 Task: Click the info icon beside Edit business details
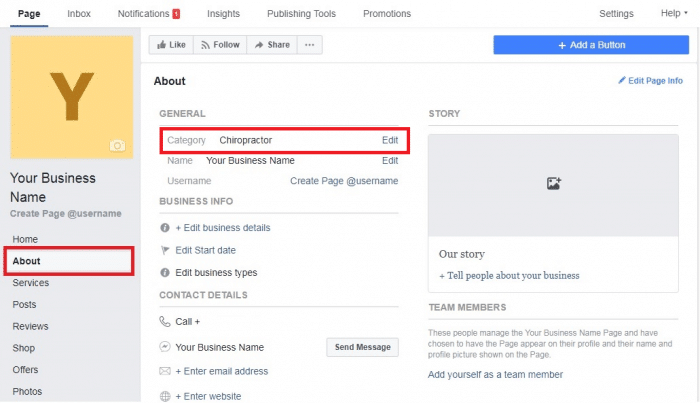pyautogui.click(x=165, y=228)
